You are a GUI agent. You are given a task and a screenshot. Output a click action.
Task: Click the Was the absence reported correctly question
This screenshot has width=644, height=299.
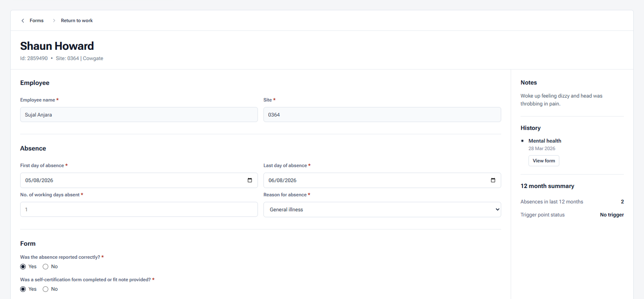[x=60, y=257]
